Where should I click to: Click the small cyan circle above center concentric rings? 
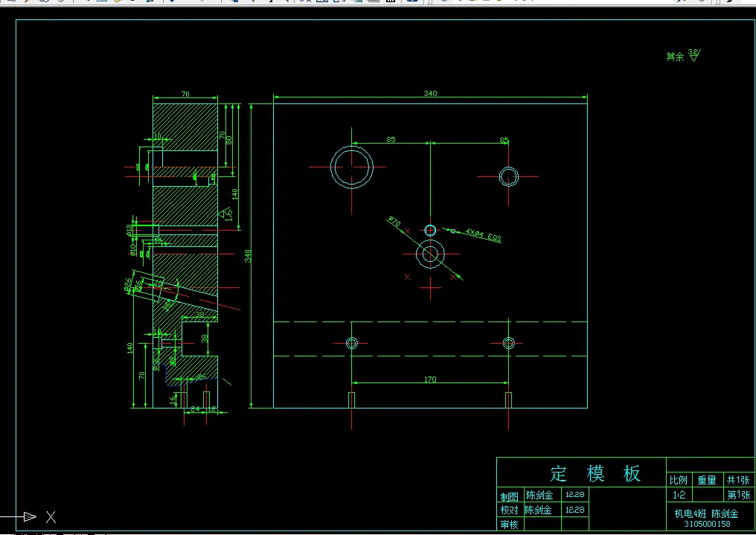click(x=430, y=231)
